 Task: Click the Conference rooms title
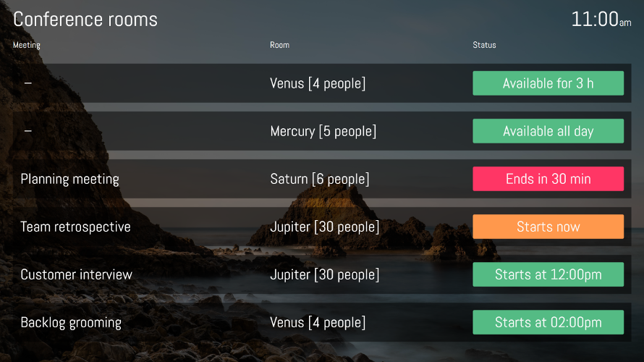(85, 20)
